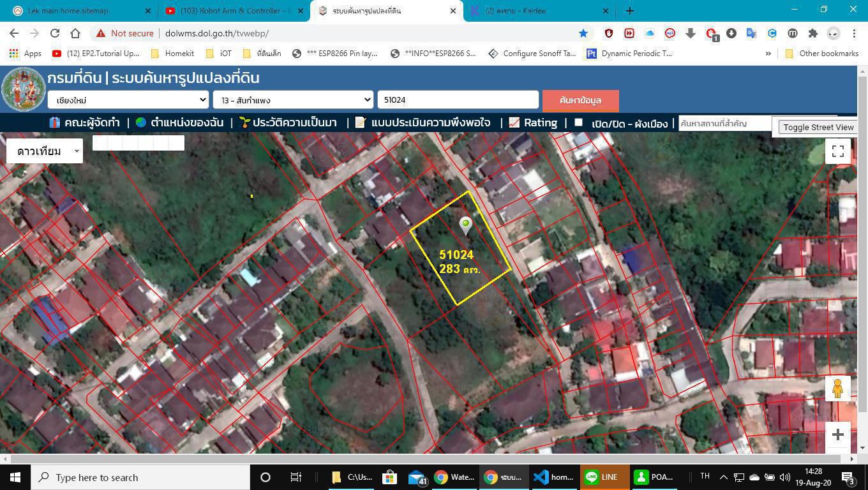This screenshot has height=490, width=868.
Task: Open the Rating link
Action: pyautogui.click(x=540, y=122)
